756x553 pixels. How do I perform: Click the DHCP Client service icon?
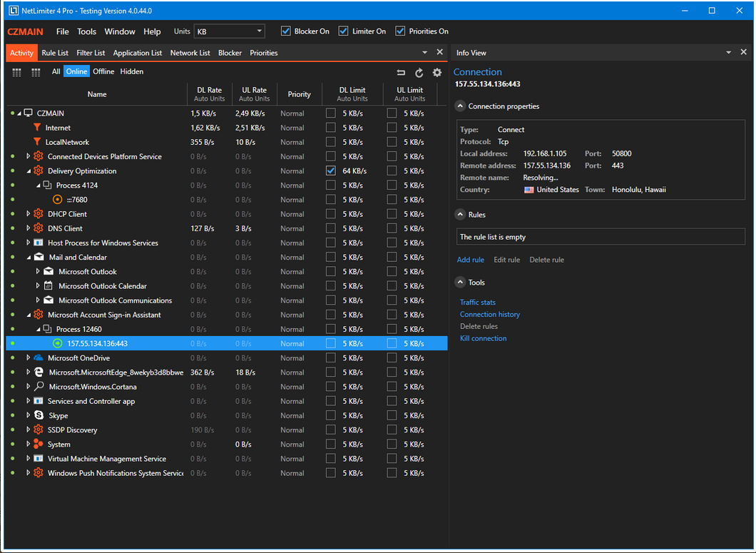[x=39, y=214]
